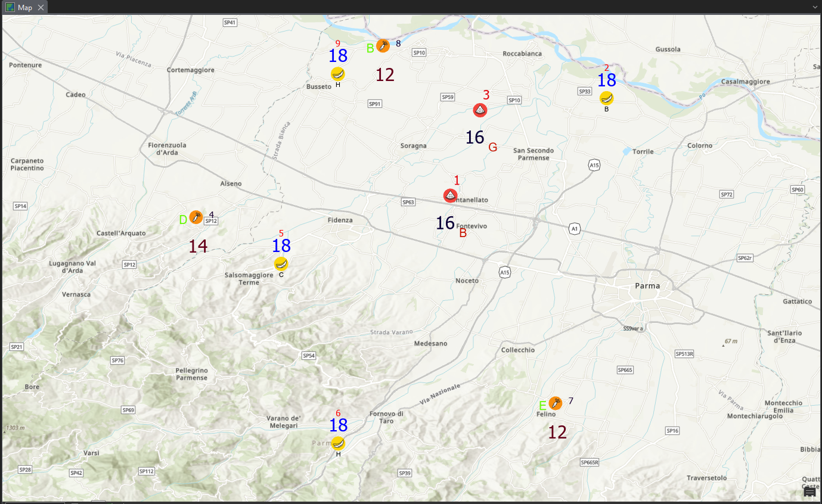Screen dimensions: 822x504
Task: Select the Parma city label
Action: (x=646, y=286)
